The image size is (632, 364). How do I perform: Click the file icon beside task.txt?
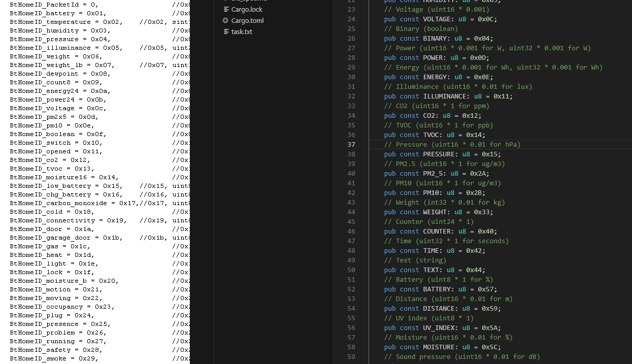click(226, 31)
